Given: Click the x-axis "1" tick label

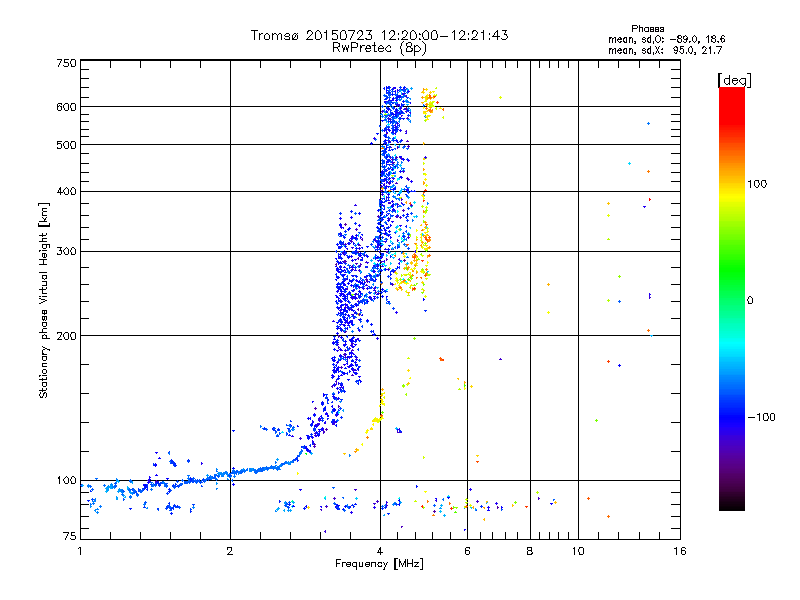Looking at the screenshot, I should tap(80, 551).
